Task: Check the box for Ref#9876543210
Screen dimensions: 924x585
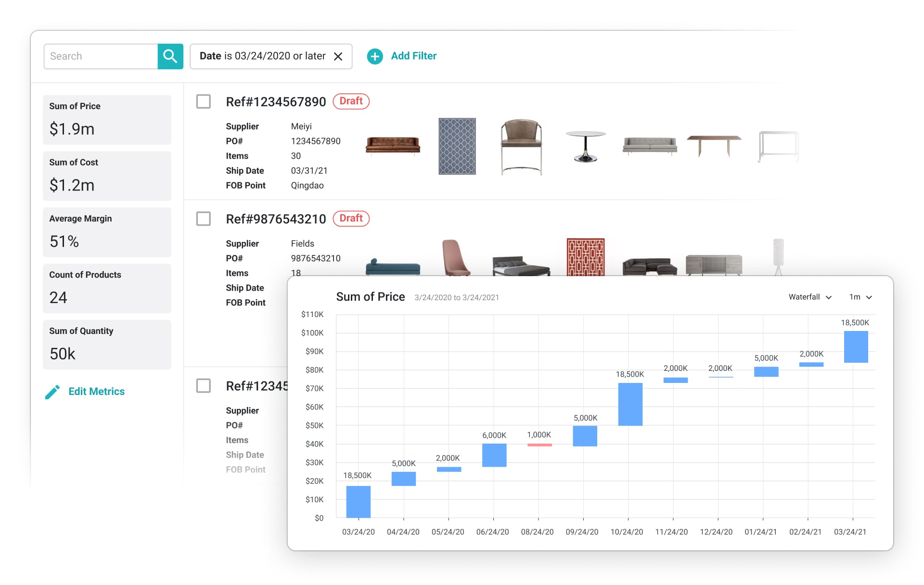Action: [204, 219]
